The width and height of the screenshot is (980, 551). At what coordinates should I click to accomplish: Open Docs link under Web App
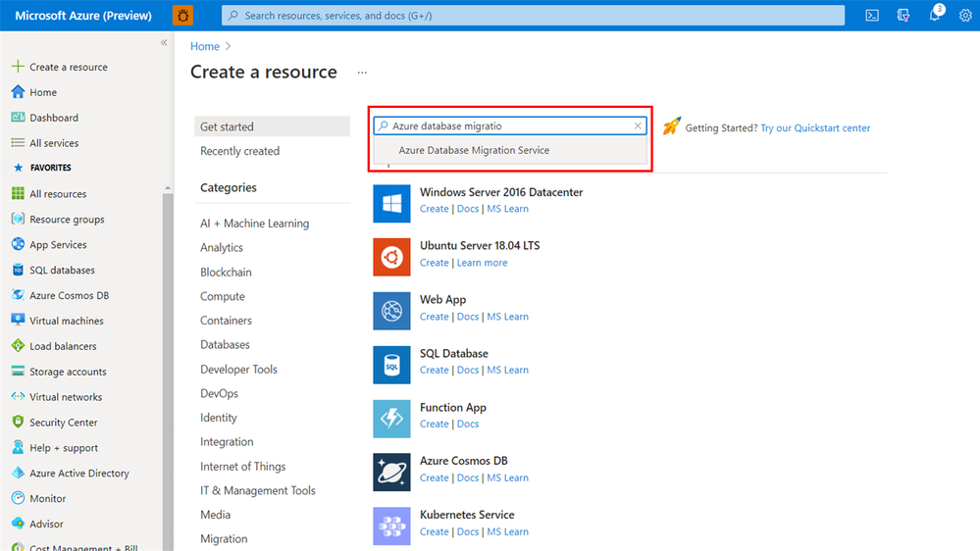point(468,317)
